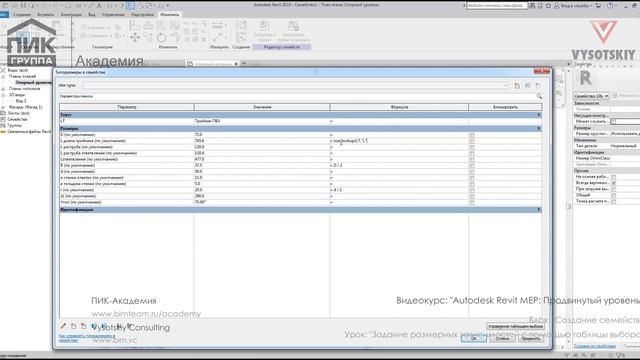Image resolution: width=640 pixels, height=360 pixels.
Task: Collapse the Текст parameter group
Action: click(539, 115)
